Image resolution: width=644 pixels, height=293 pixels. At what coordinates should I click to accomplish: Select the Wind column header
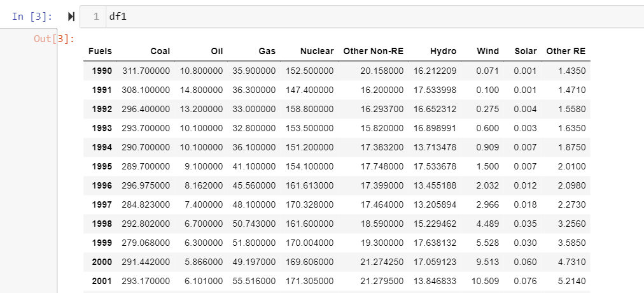coord(488,52)
